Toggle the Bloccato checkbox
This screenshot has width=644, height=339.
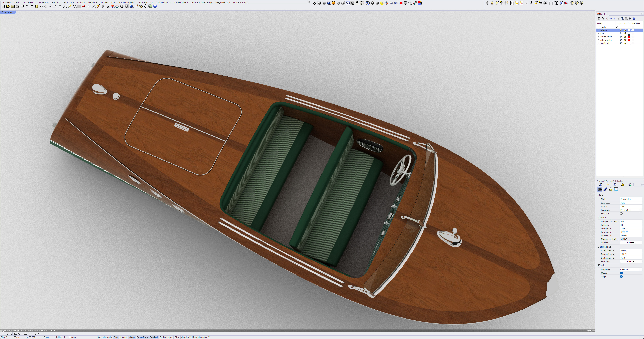coord(621,213)
